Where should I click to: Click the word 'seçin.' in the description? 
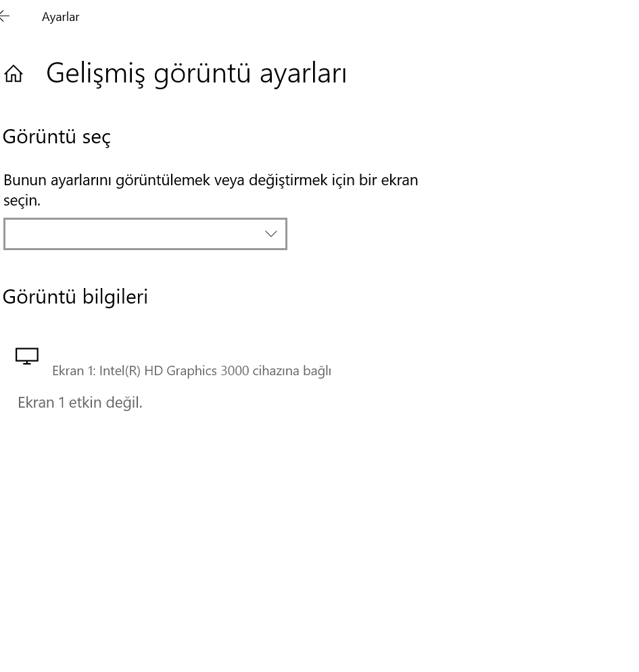22,200
